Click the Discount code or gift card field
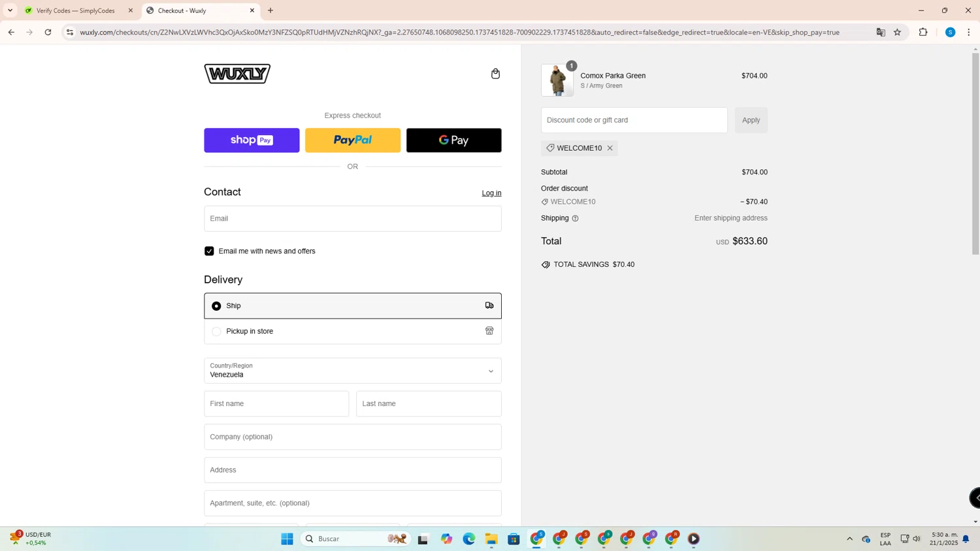This screenshot has height=551, width=980. (634, 120)
